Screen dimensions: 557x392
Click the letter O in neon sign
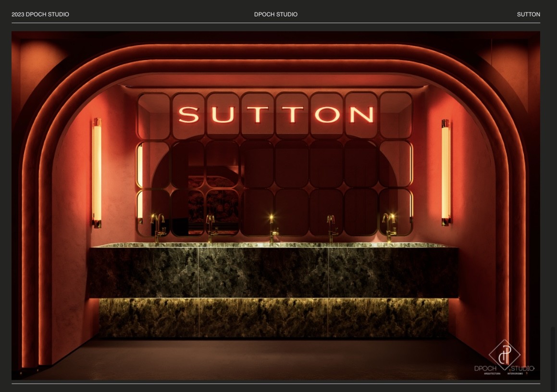pos(326,115)
